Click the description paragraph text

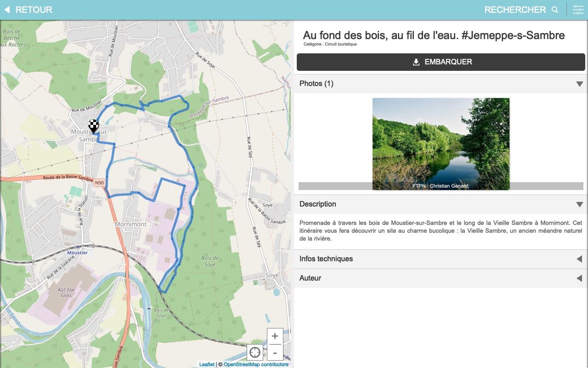point(441,231)
